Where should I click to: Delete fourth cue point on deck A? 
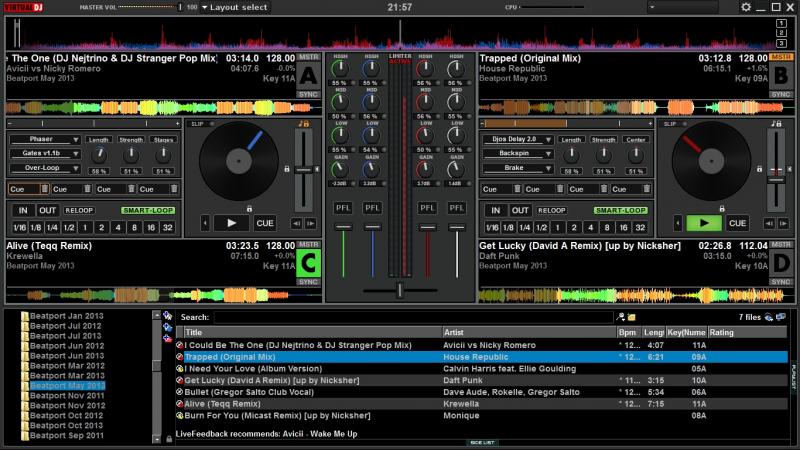[174, 189]
